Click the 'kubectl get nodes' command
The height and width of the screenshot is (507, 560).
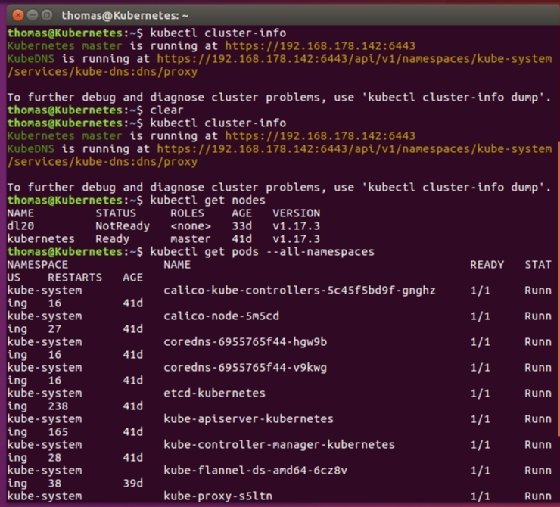[208, 200]
